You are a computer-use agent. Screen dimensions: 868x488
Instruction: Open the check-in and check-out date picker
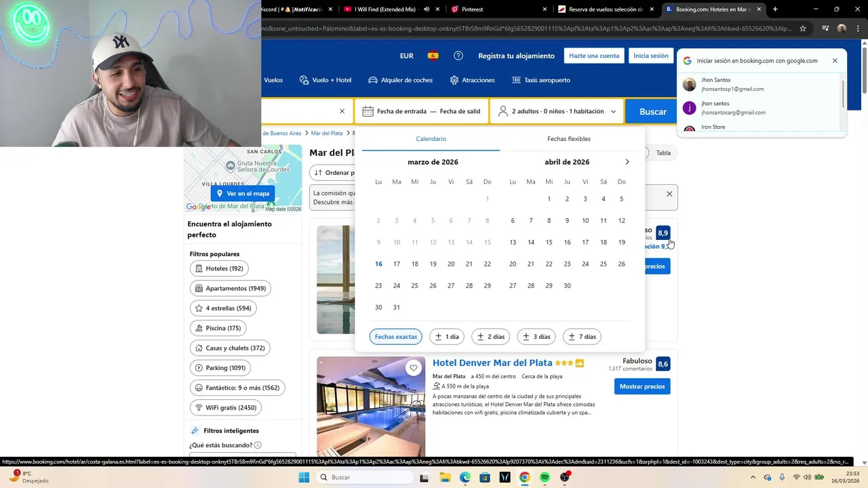coord(422,111)
